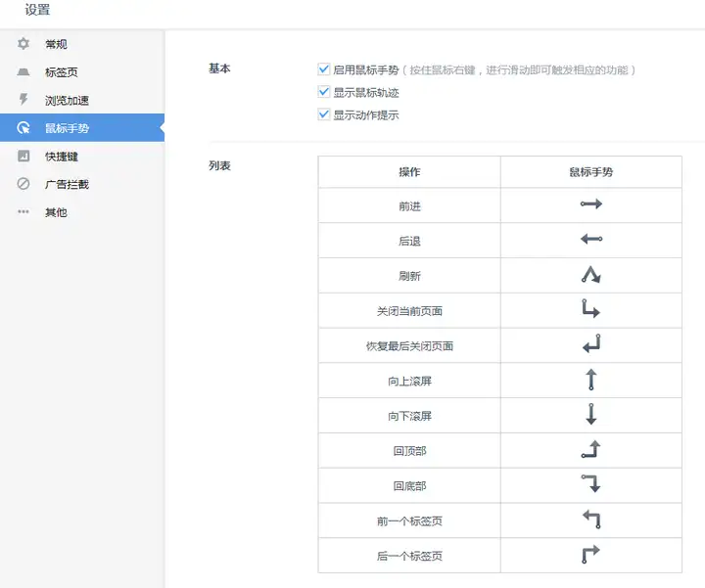Select the 向上滚屏 table cell
This screenshot has width=705, height=588.
coord(409,381)
